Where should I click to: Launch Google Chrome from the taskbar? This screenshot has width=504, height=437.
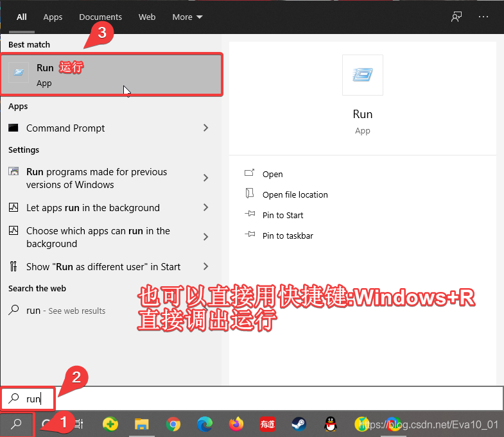click(173, 424)
